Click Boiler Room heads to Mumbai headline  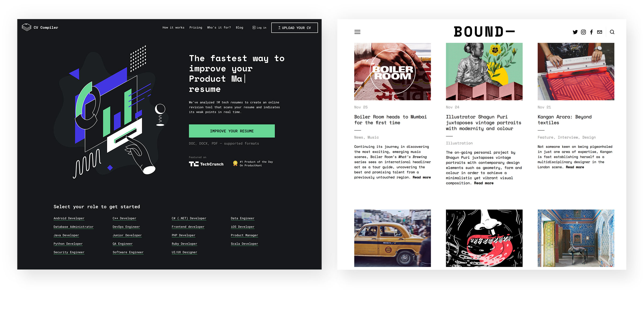click(390, 120)
